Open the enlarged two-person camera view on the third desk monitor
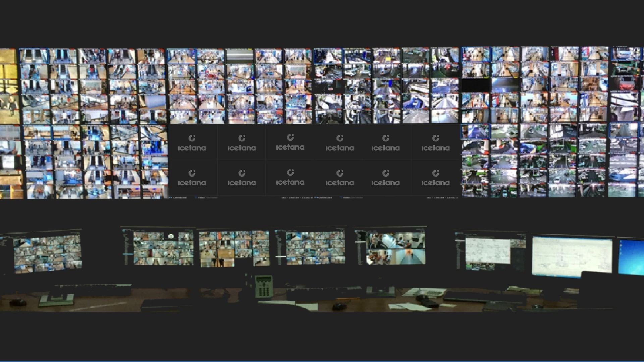644x362 pixels. tap(218, 258)
